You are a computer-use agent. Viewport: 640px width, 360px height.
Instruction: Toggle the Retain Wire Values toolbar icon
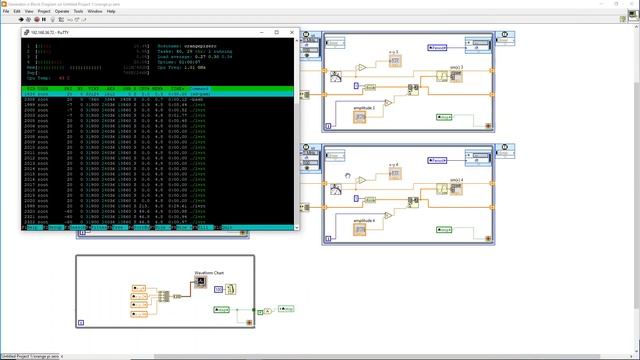point(61,20)
